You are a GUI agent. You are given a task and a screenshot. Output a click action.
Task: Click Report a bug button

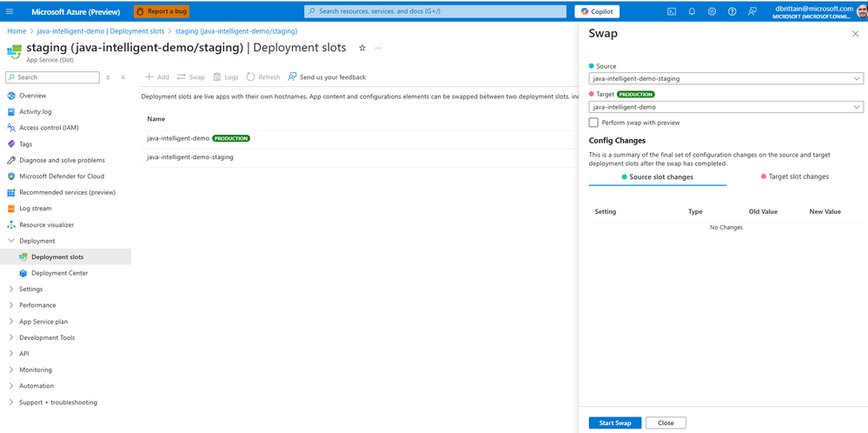click(161, 11)
